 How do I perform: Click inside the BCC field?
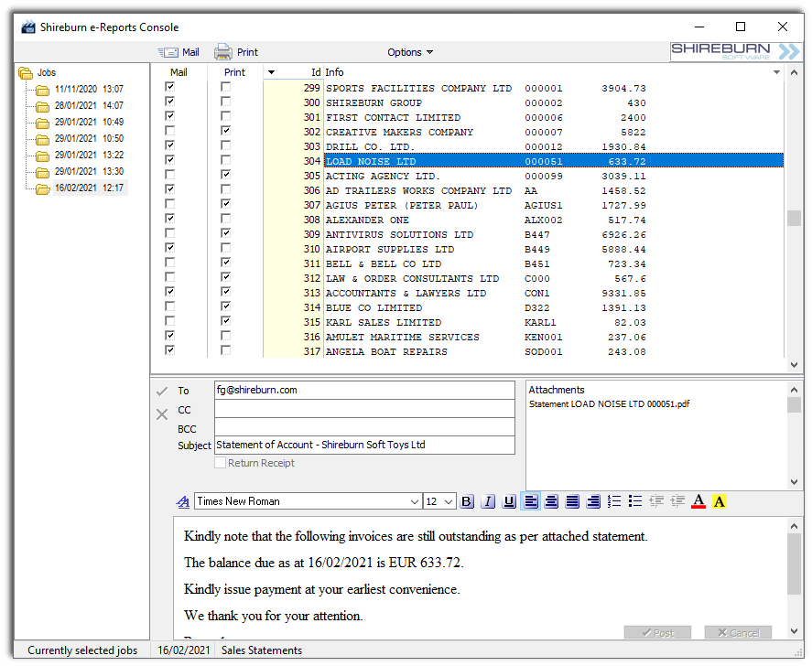(x=364, y=427)
